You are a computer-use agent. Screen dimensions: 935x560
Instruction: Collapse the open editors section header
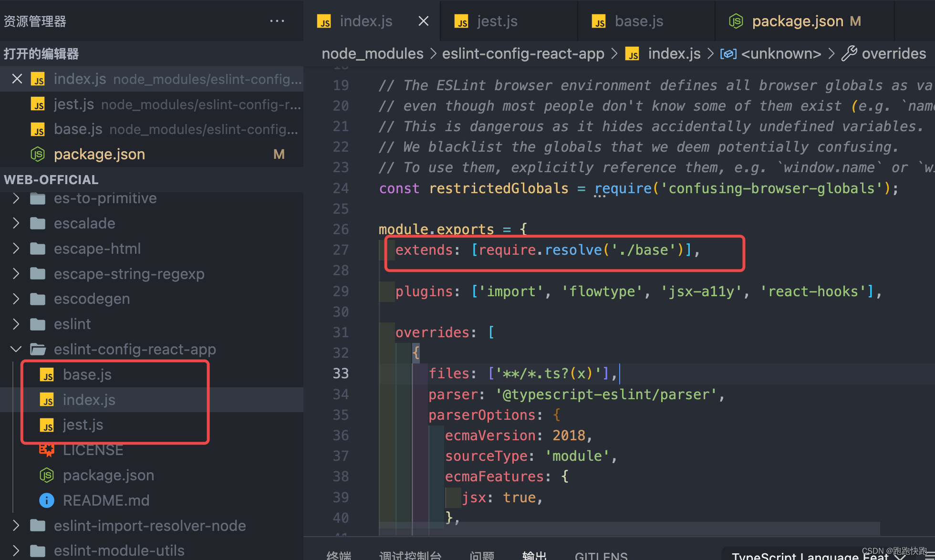pos(152,53)
